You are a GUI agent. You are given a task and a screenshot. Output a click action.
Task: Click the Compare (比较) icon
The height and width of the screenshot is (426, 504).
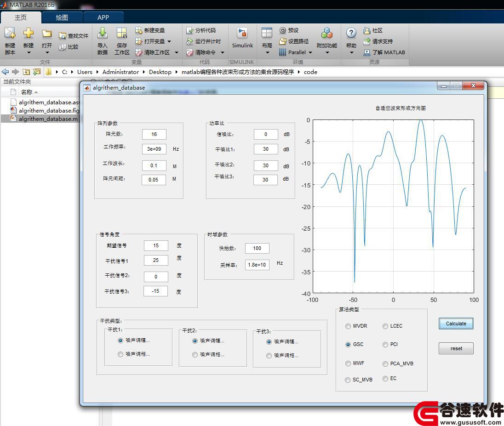[x=63, y=47]
